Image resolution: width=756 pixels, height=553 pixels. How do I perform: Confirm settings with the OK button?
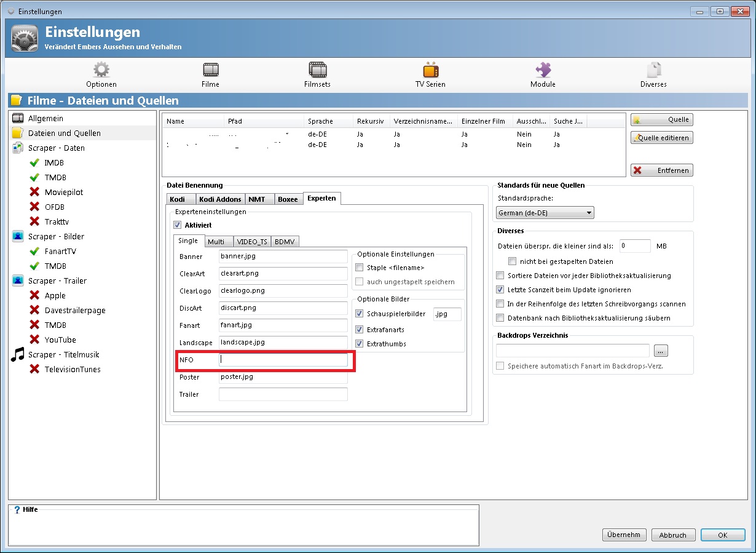pyautogui.click(x=723, y=535)
